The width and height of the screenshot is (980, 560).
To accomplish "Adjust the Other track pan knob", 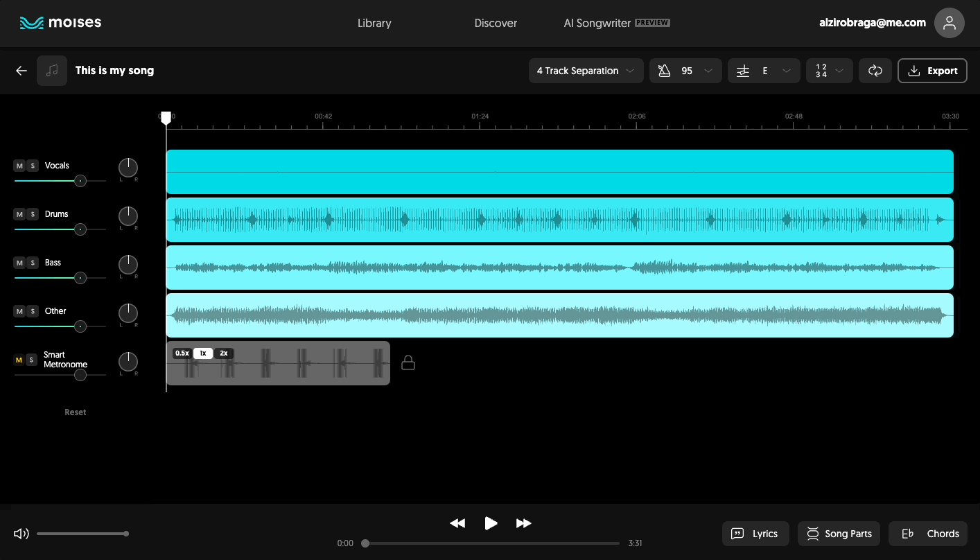I will pyautogui.click(x=128, y=313).
